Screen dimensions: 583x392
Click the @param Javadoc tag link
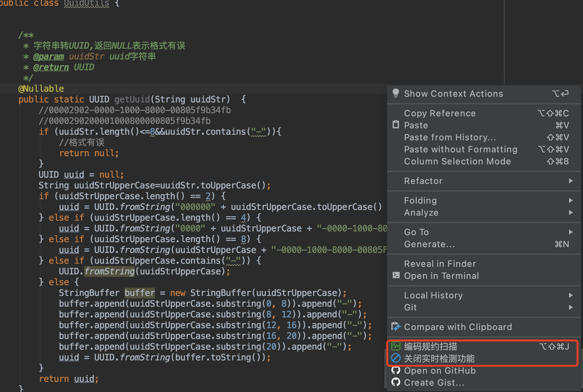pyautogui.click(x=49, y=57)
